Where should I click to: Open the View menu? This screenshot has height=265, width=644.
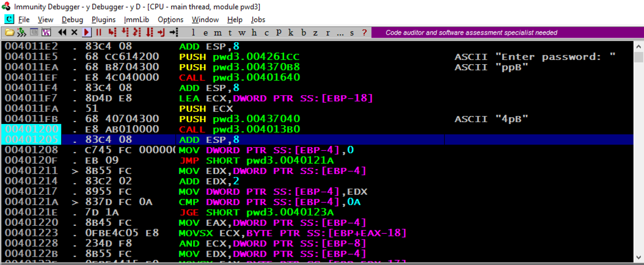(46, 20)
